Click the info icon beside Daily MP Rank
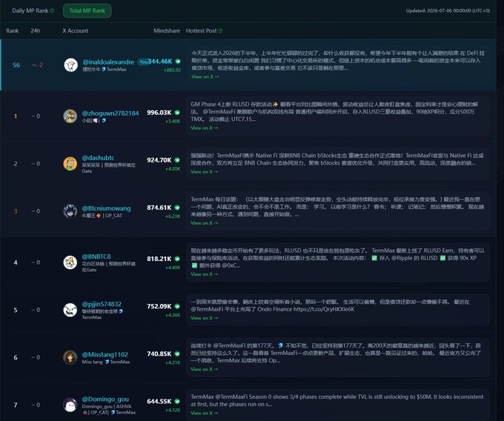Viewport: 504px width, 421px height. pyautogui.click(x=52, y=10)
